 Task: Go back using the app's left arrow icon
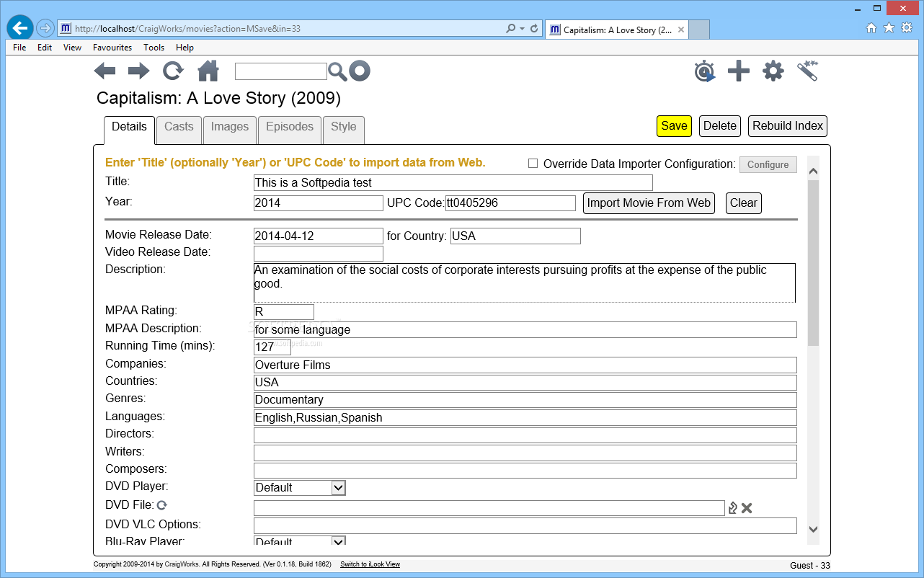105,71
